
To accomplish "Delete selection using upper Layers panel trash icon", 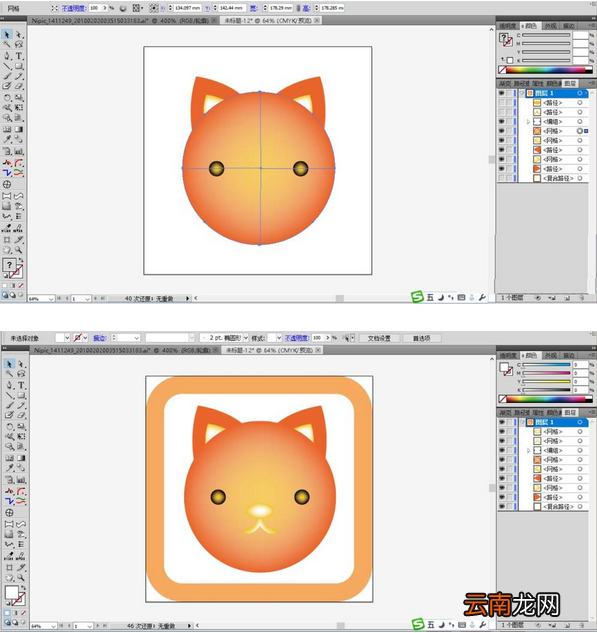I will [582, 298].
